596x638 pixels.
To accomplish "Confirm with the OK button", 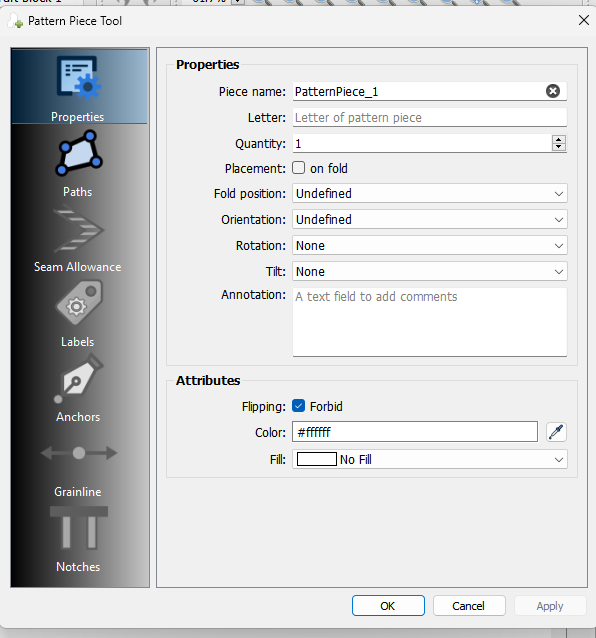I will click(388, 606).
